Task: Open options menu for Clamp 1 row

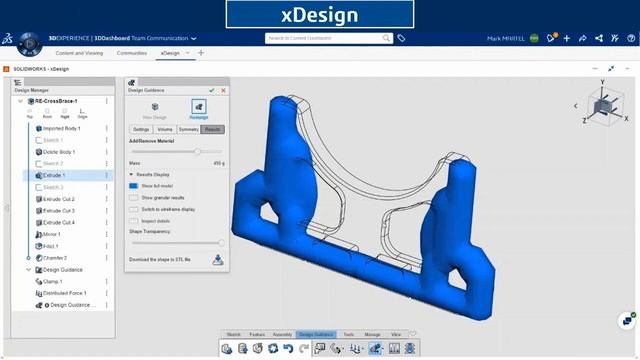Action: (107, 282)
